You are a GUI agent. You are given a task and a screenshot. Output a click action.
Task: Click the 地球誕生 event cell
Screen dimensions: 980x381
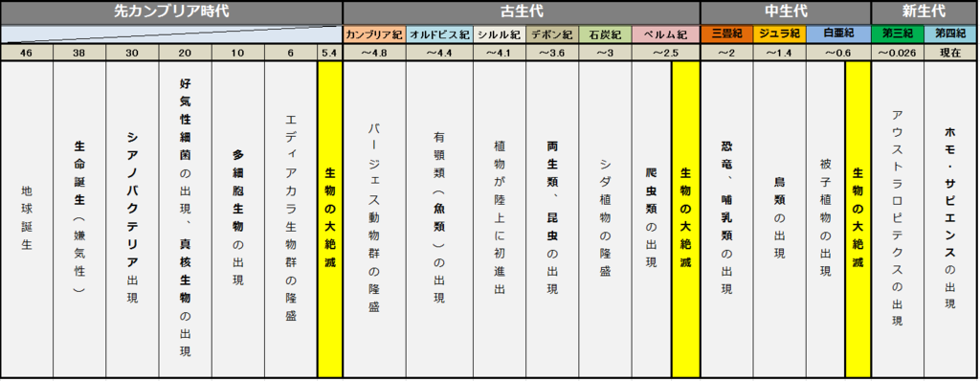click(x=26, y=219)
